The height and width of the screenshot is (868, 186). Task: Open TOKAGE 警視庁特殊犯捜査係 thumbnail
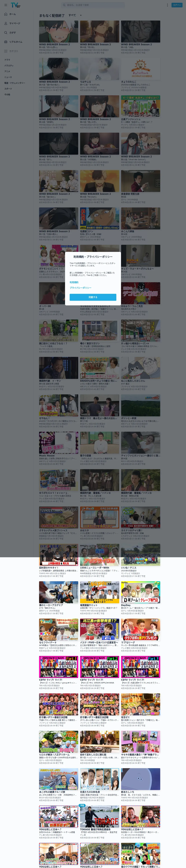(x=100, y=816)
